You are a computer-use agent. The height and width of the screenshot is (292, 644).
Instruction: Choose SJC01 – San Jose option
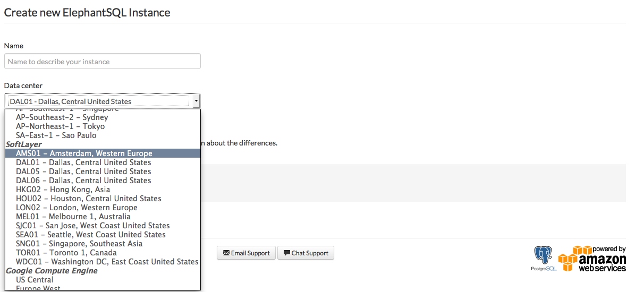coord(92,226)
